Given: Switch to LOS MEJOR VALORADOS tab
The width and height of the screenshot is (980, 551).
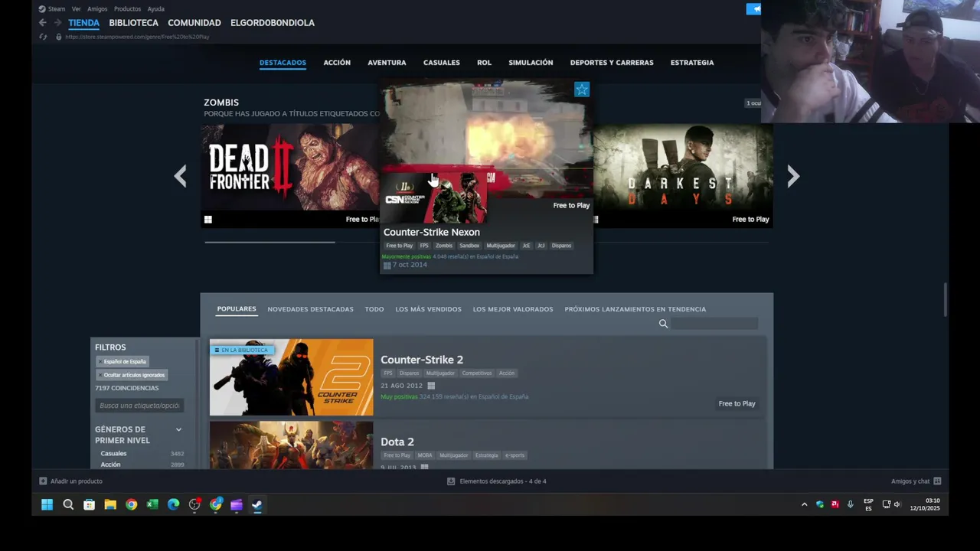Looking at the screenshot, I should 513,309.
